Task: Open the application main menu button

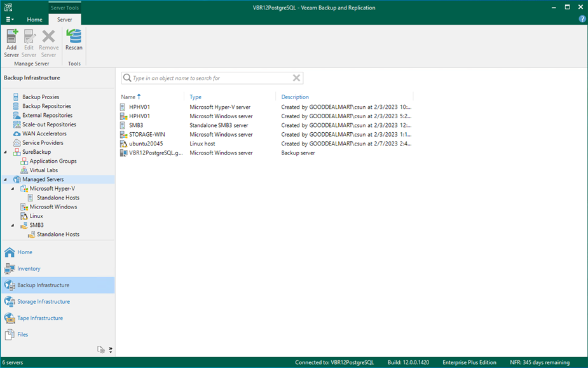Action: (x=10, y=20)
